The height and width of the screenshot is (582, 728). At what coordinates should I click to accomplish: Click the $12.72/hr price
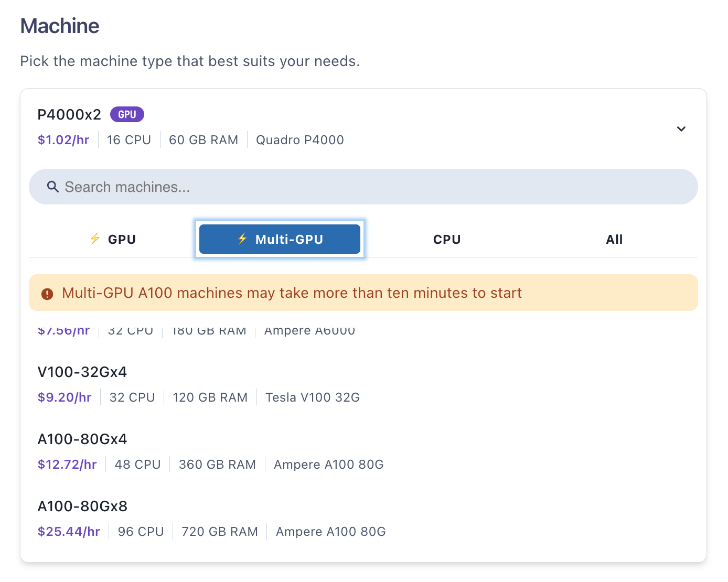(x=67, y=465)
